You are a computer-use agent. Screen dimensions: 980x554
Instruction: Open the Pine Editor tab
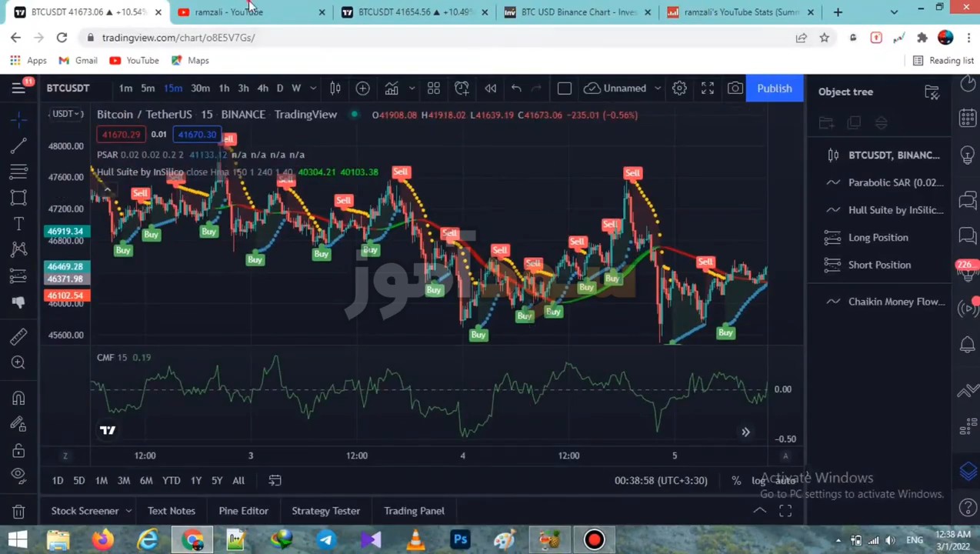point(243,511)
